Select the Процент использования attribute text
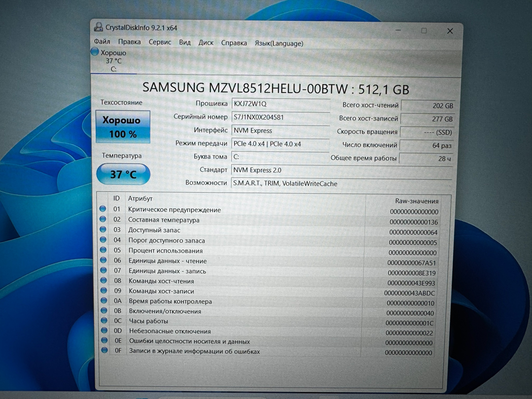Screen dimensions: 532x399 pyautogui.click(x=166, y=251)
